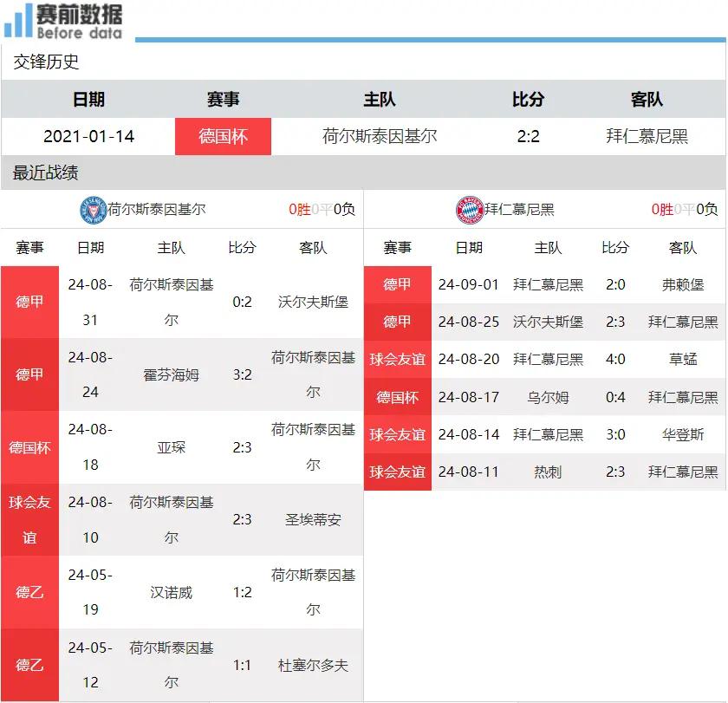Click the 汉诺威 home team cell
Image resolution: width=728 pixels, height=703 pixels.
pos(171,593)
